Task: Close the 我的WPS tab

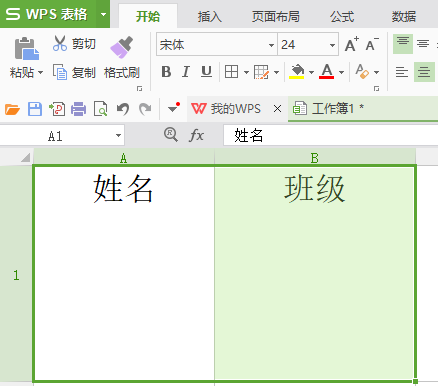Action: click(277, 109)
